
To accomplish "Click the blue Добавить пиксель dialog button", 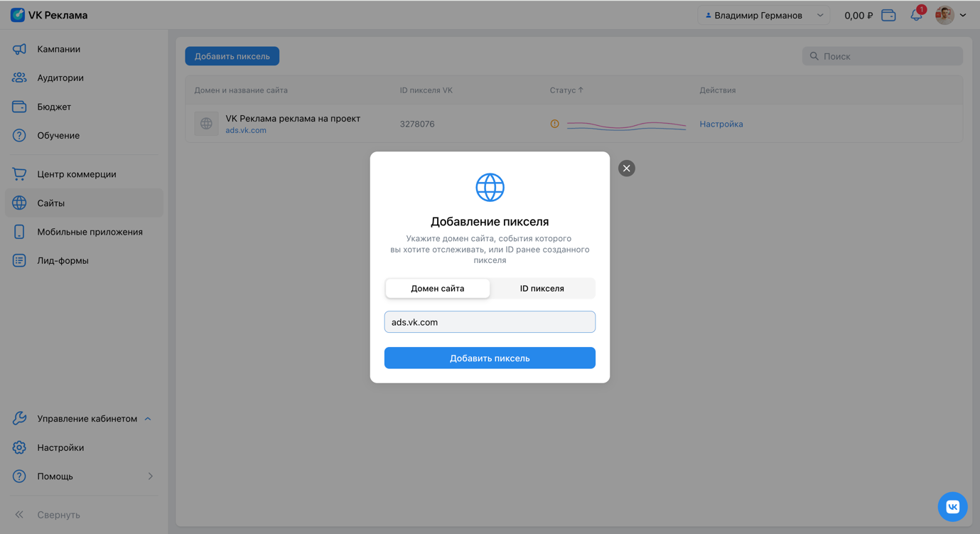I will pos(490,358).
